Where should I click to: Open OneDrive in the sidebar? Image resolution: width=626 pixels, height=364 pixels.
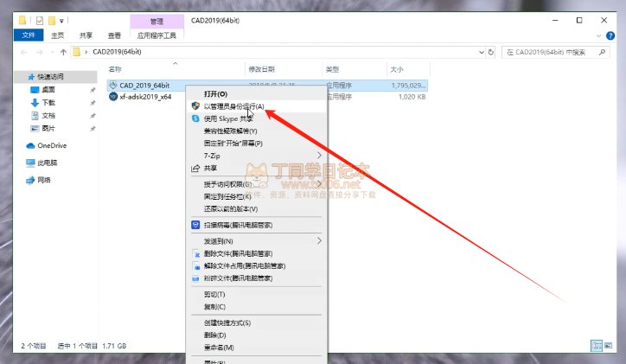[x=52, y=145]
